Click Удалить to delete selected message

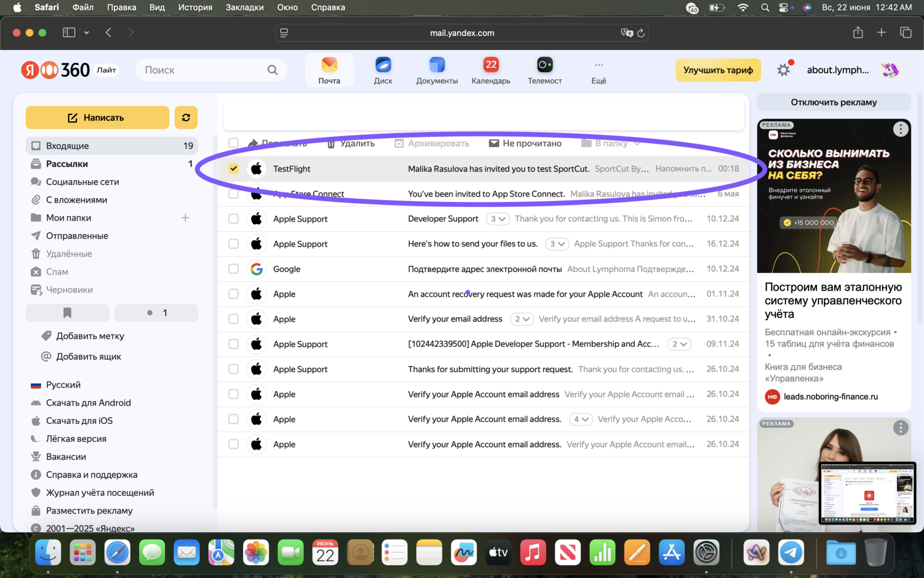(x=351, y=143)
